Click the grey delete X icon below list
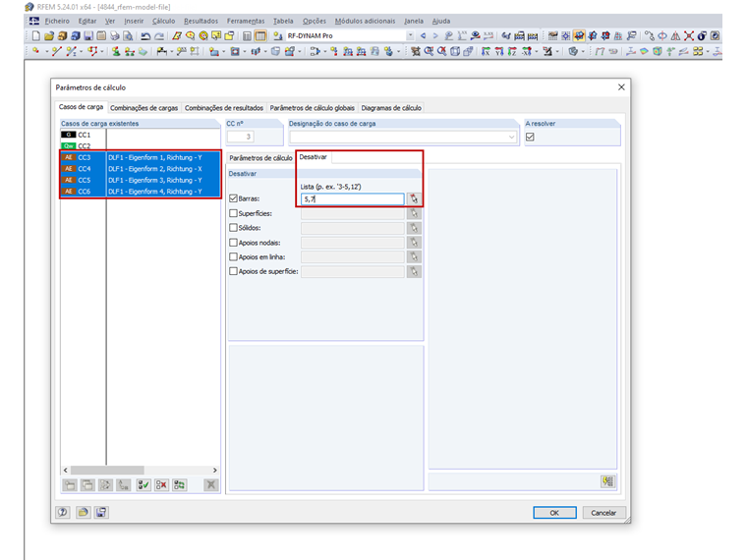 (x=210, y=485)
